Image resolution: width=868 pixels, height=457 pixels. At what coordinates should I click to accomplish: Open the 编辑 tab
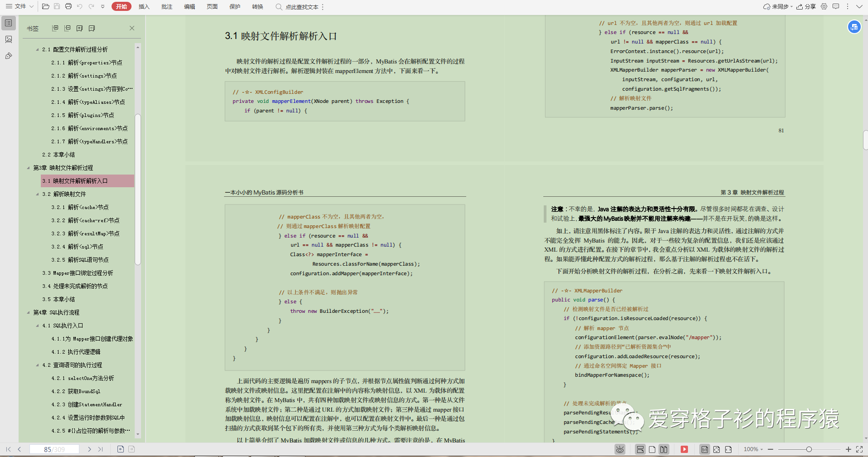coord(190,6)
